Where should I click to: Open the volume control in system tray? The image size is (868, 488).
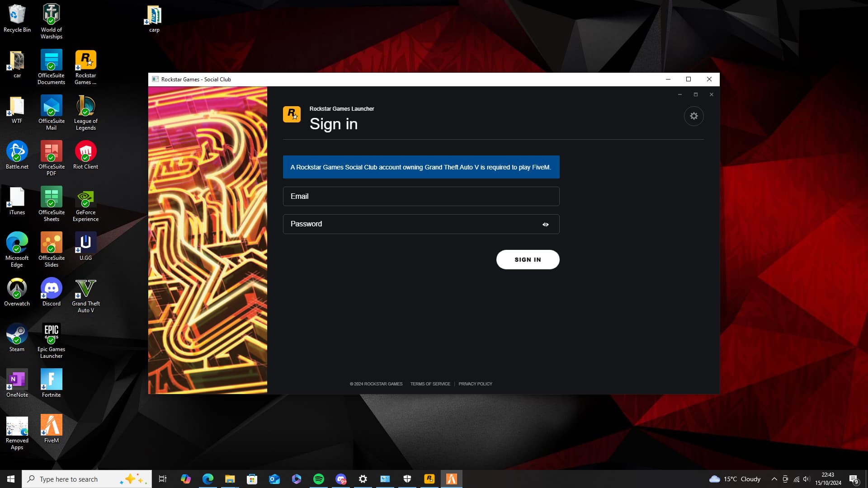pyautogui.click(x=807, y=479)
